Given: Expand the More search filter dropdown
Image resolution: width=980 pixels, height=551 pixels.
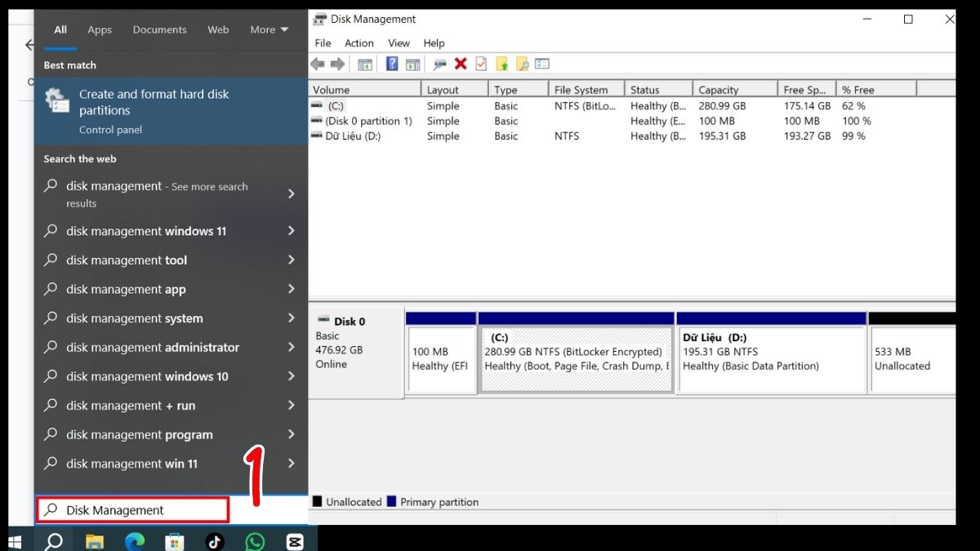Looking at the screenshot, I should [269, 29].
